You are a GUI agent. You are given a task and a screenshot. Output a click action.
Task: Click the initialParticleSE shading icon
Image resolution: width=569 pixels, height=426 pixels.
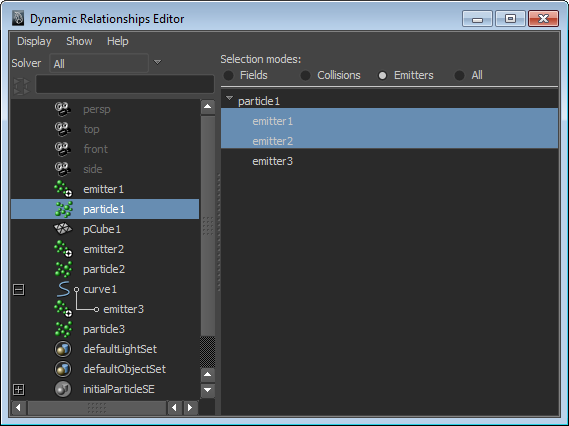tap(63, 389)
